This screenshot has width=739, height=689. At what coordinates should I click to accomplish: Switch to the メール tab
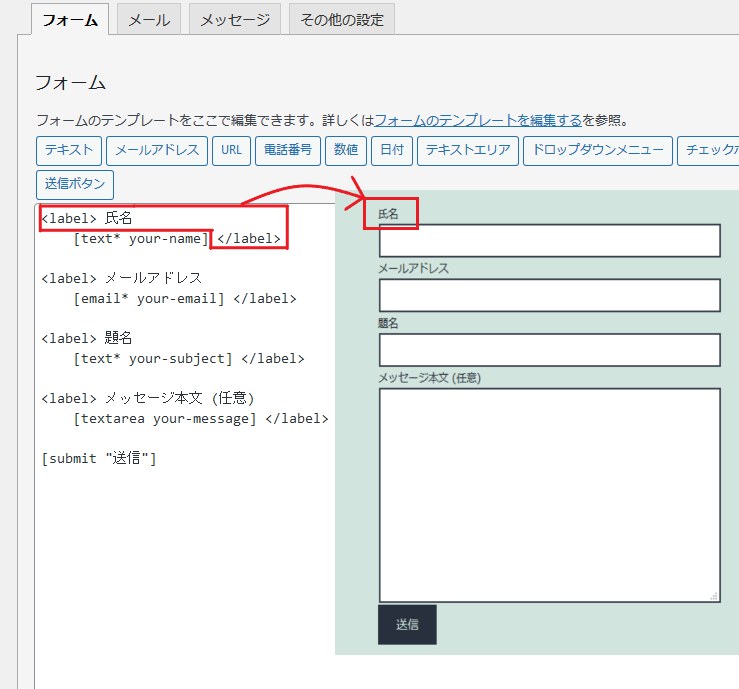coord(148,20)
